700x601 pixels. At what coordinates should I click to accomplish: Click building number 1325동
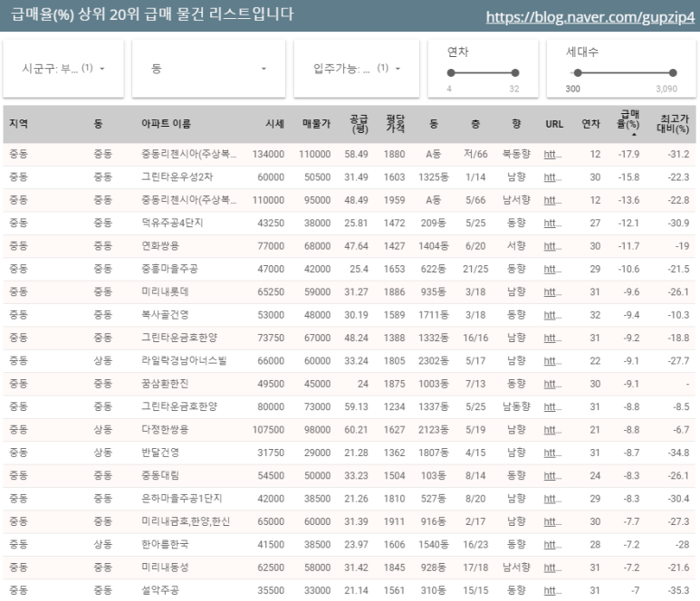tap(434, 177)
